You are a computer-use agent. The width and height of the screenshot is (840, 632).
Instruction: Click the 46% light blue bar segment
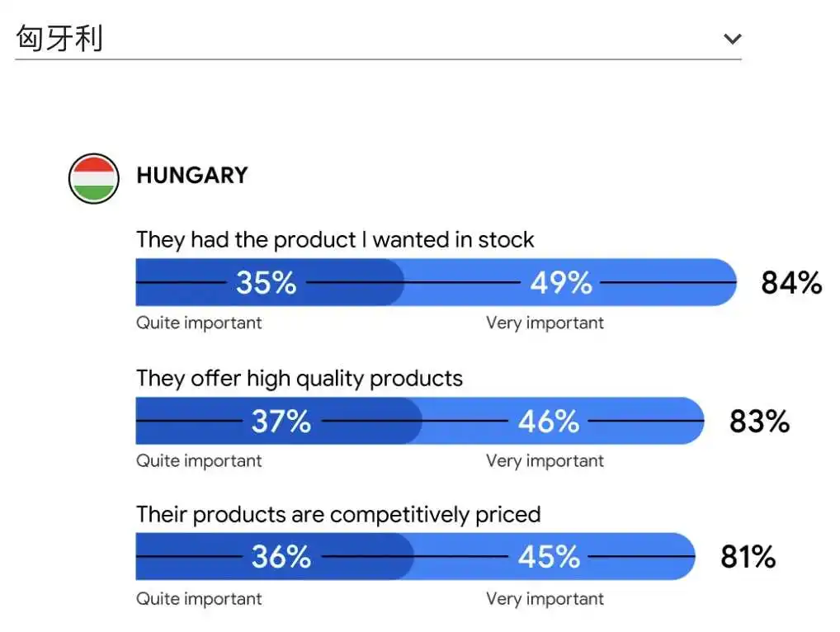[563, 421]
